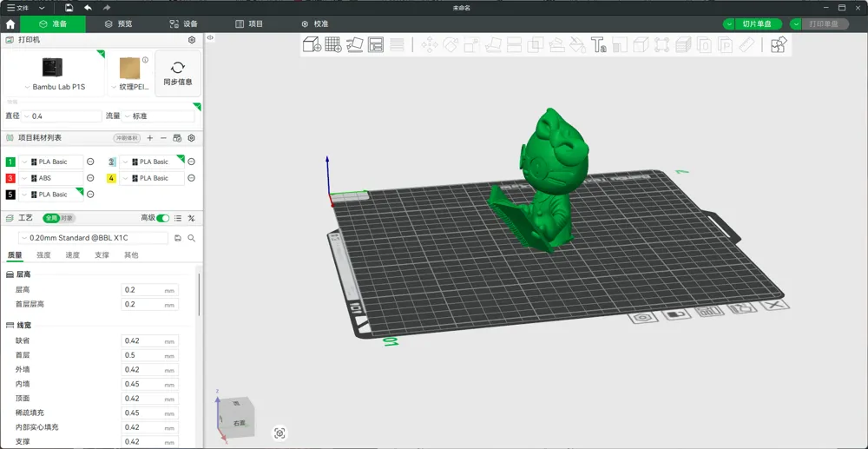Image resolution: width=868 pixels, height=449 pixels.
Task: Open process preset 0.20mm Standard dropdown
Action: 93,238
